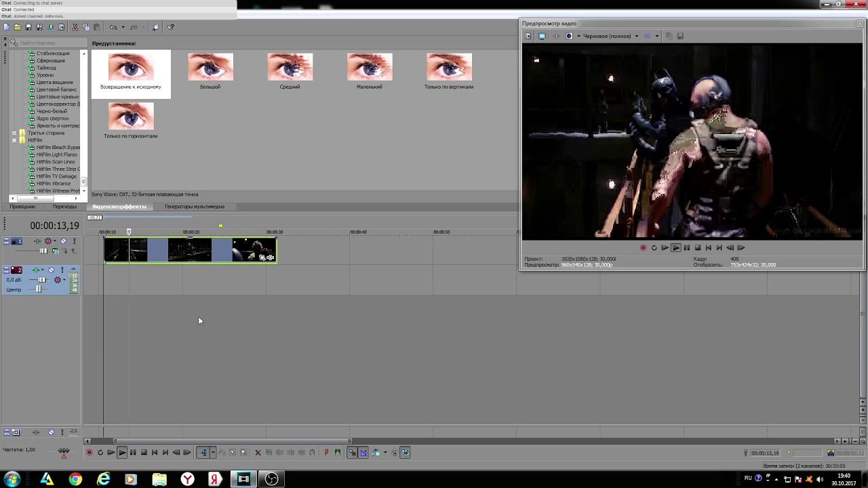This screenshot has height=488, width=868.
Task: Switch to the Генераторы мультимедиа tab
Action: pos(195,207)
